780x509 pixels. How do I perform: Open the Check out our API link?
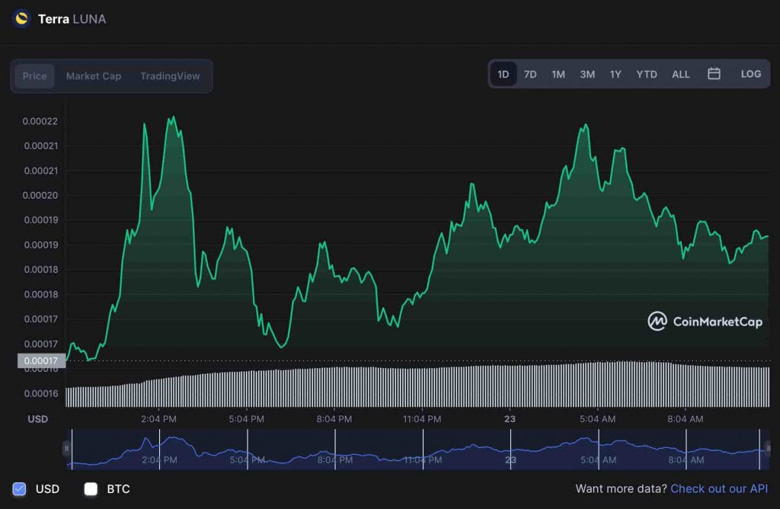[719, 489]
